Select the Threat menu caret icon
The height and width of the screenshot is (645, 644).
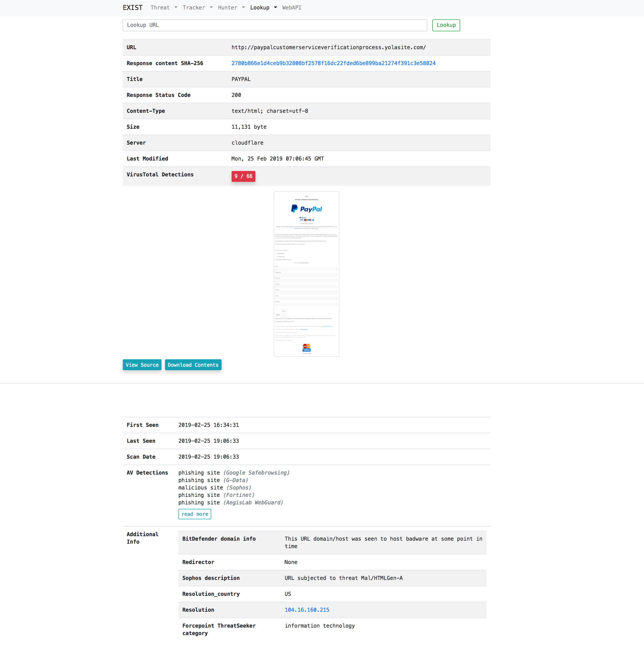tap(176, 7)
